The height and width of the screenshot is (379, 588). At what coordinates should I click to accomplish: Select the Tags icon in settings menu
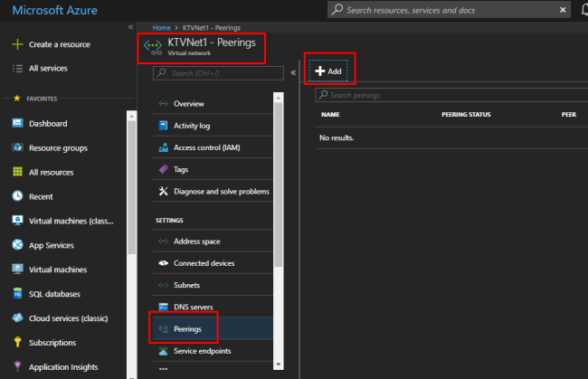tap(164, 169)
